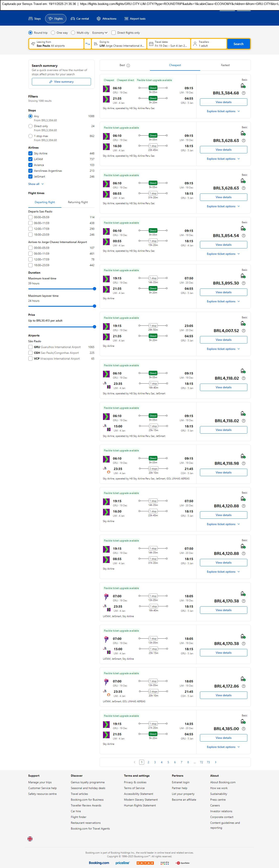The width and height of the screenshot is (279, 868).
Task: Click the info icon beside the Best tab
Action: tap(128, 65)
